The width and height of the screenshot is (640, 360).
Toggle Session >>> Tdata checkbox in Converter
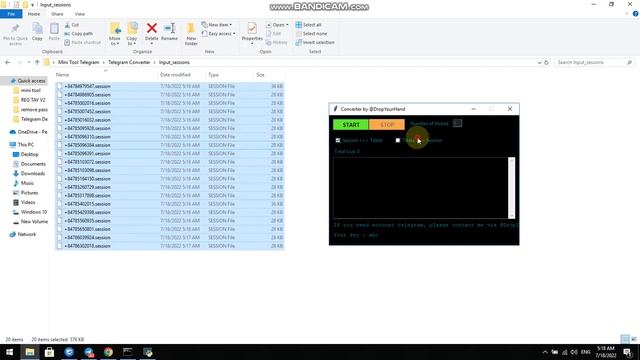[338, 140]
